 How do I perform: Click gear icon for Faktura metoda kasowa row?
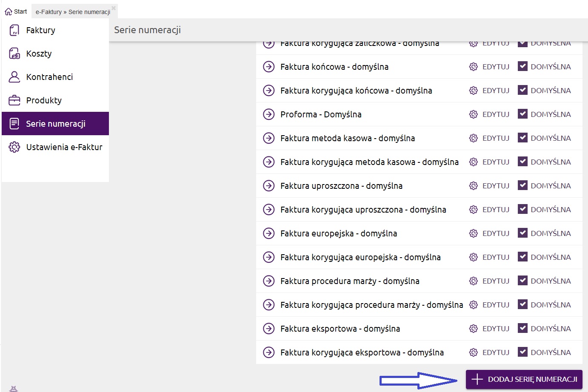click(474, 138)
